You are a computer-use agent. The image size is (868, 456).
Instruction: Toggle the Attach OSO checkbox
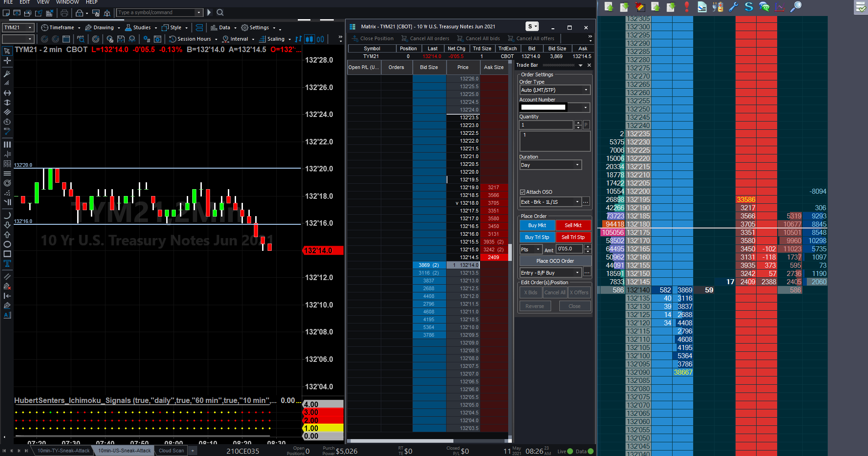point(522,192)
